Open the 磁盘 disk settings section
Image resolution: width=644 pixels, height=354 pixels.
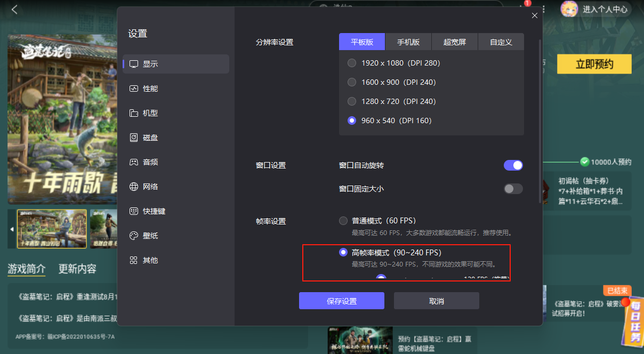click(176, 138)
